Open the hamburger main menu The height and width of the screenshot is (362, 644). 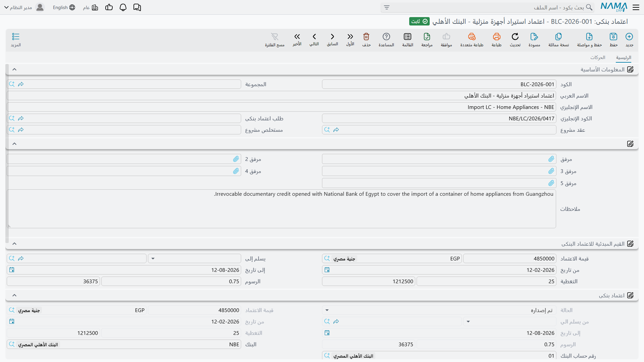636,7
